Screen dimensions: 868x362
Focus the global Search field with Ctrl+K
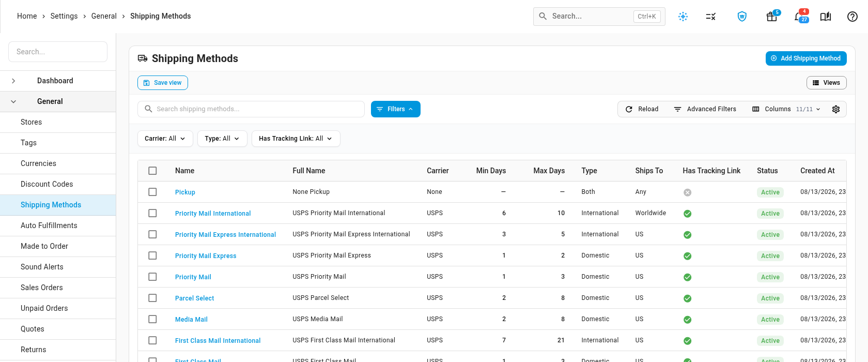pyautogui.click(x=599, y=17)
